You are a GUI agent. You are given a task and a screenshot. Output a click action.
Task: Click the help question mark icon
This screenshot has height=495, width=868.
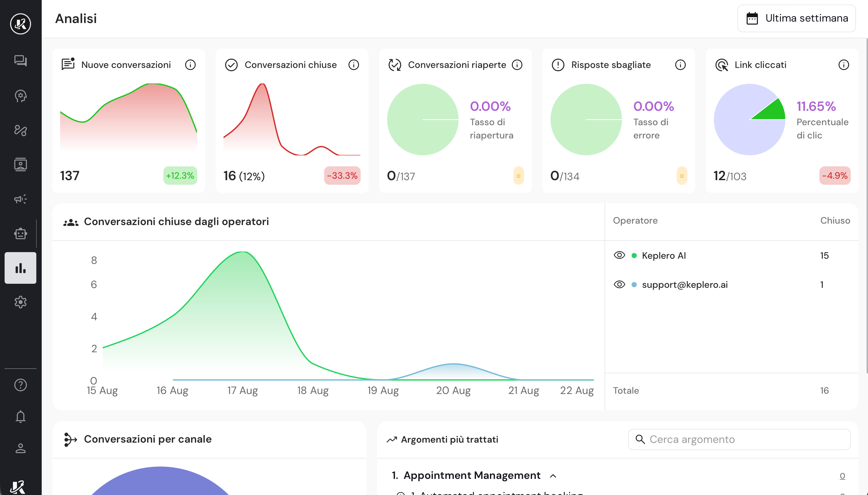tap(20, 385)
